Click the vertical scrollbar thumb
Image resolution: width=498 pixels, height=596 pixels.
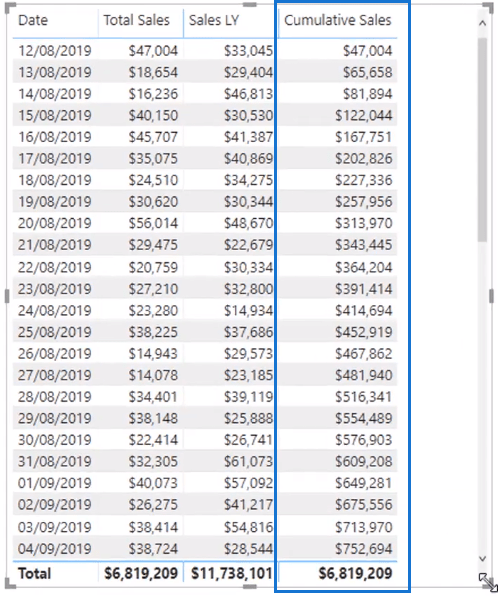(x=482, y=139)
